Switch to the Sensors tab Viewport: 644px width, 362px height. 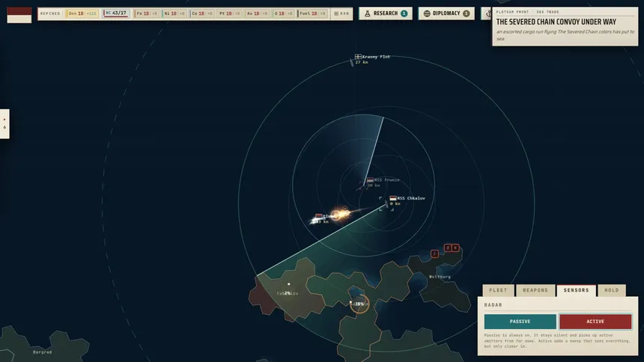577,290
